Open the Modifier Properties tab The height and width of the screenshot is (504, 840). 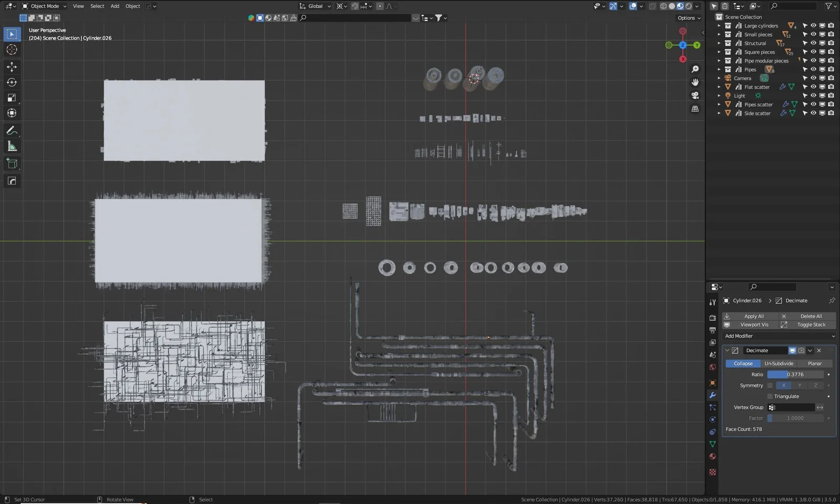tap(712, 395)
